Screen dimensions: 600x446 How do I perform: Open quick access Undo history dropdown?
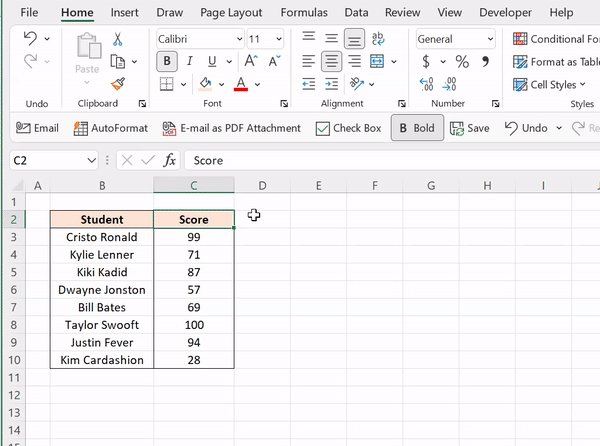pos(559,128)
